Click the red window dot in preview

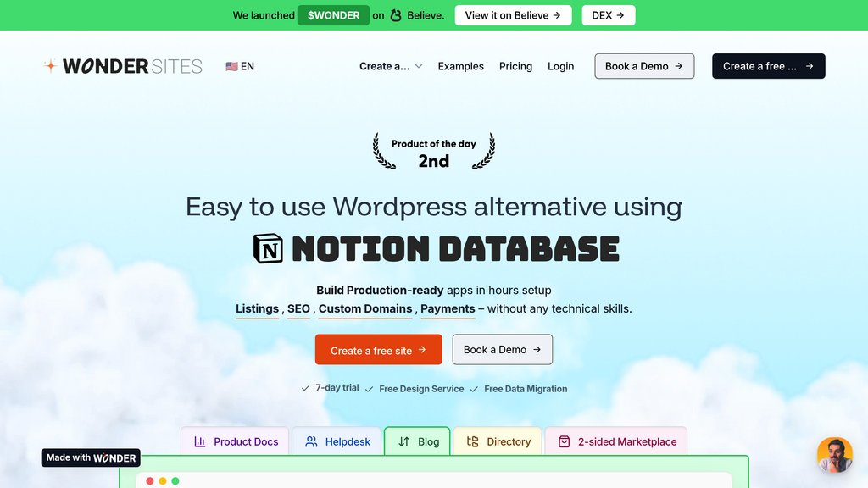coord(150,481)
